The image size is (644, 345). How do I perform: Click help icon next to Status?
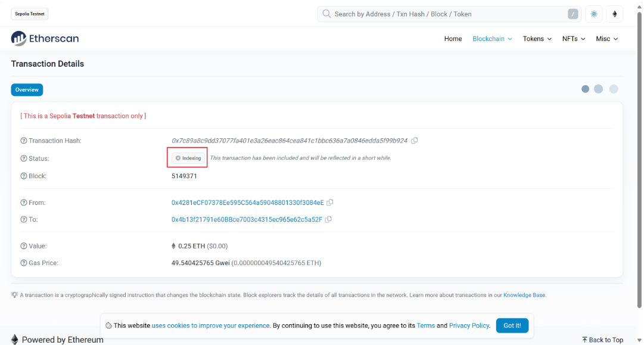pos(24,158)
